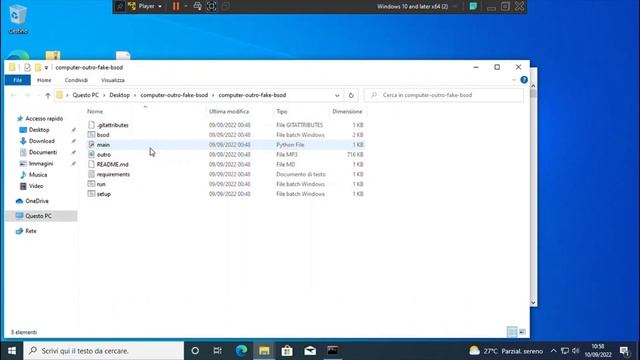The height and width of the screenshot is (360, 640).
Task: Open Immagini in the navigation pane
Action: click(41, 163)
